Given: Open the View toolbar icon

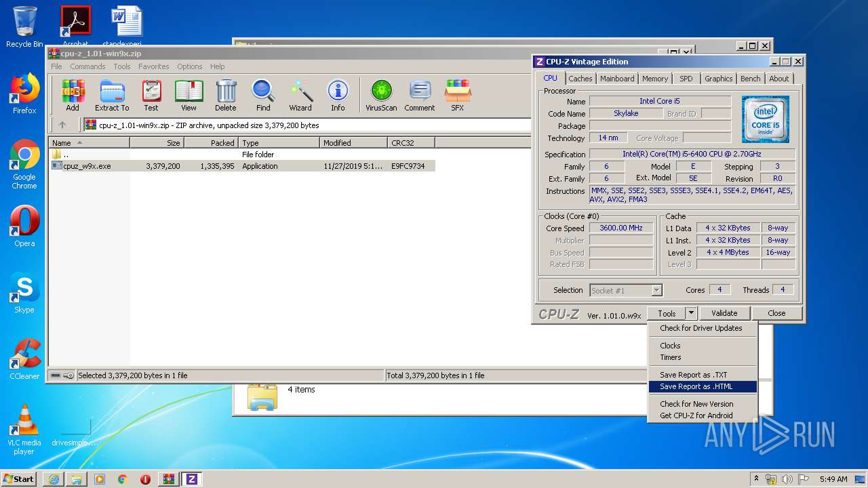Looking at the screenshot, I should pyautogui.click(x=189, y=96).
